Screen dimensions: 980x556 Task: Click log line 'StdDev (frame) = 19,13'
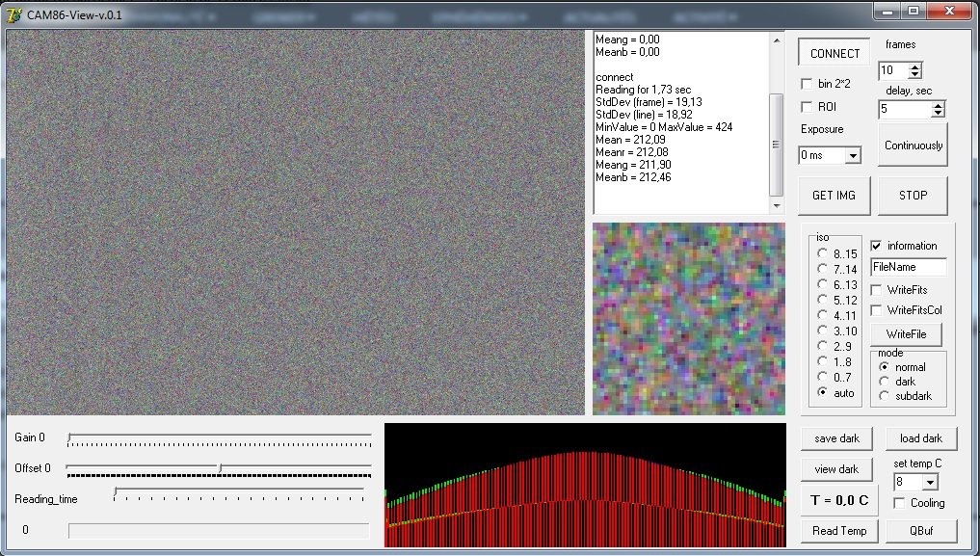[x=649, y=102]
